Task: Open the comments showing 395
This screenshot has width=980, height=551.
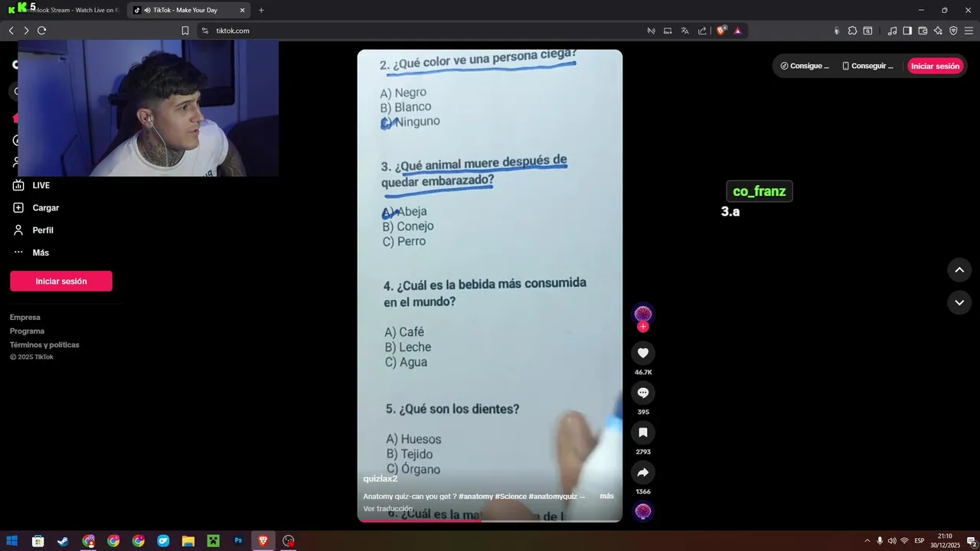Action: [x=643, y=393]
